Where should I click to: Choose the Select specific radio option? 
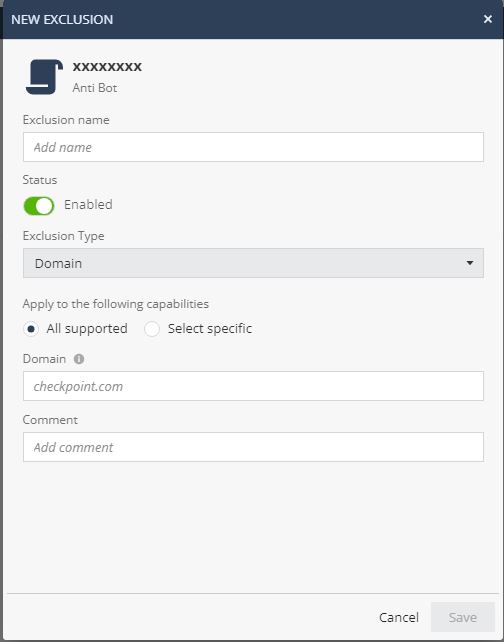coord(152,329)
